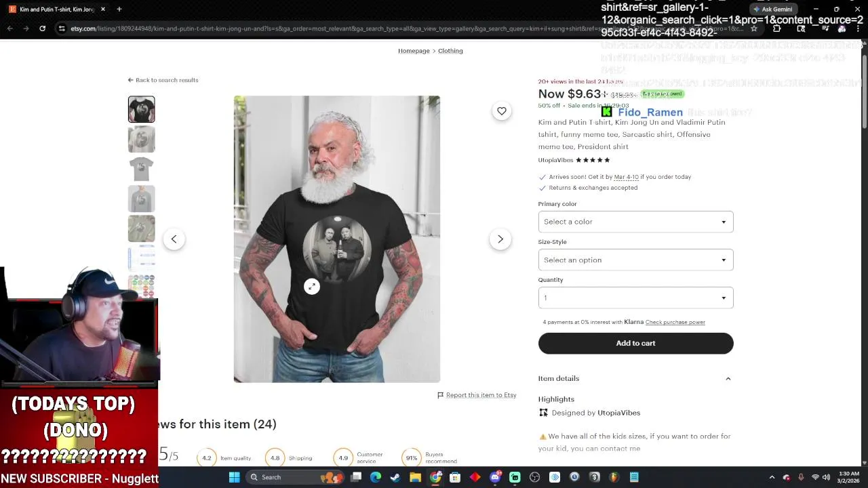The width and height of the screenshot is (868, 488).
Task: Open Check purchase power link
Action: click(675, 322)
